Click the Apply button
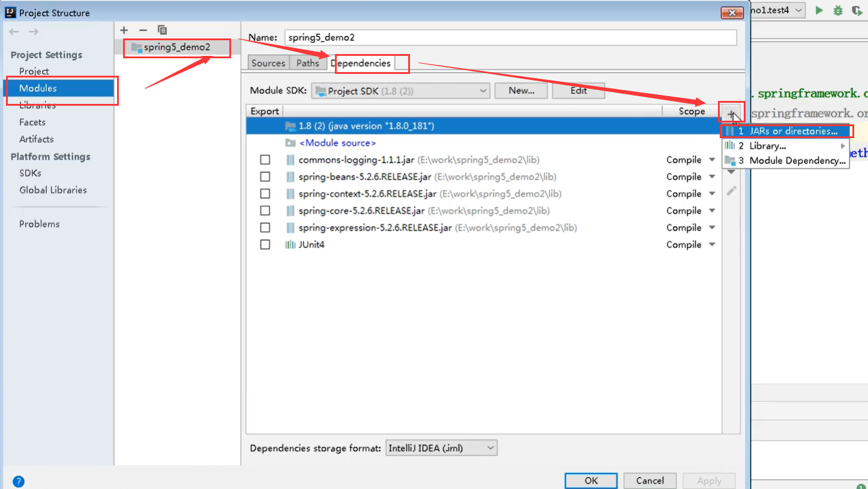This screenshot has width=868, height=489. click(x=710, y=481)
